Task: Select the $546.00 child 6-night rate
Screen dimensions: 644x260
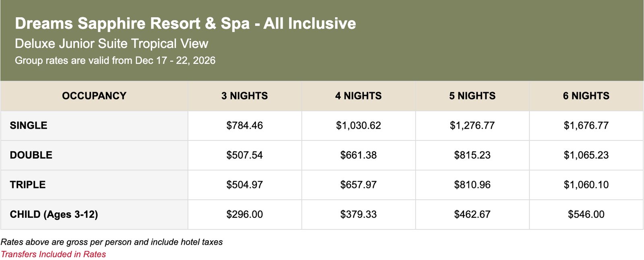Action: (586, 215)
